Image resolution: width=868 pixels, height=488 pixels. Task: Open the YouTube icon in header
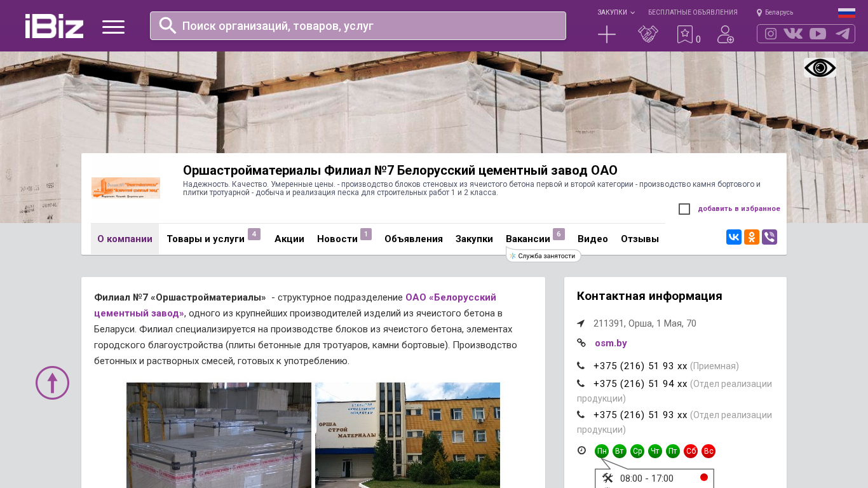[x=818, y=34]
